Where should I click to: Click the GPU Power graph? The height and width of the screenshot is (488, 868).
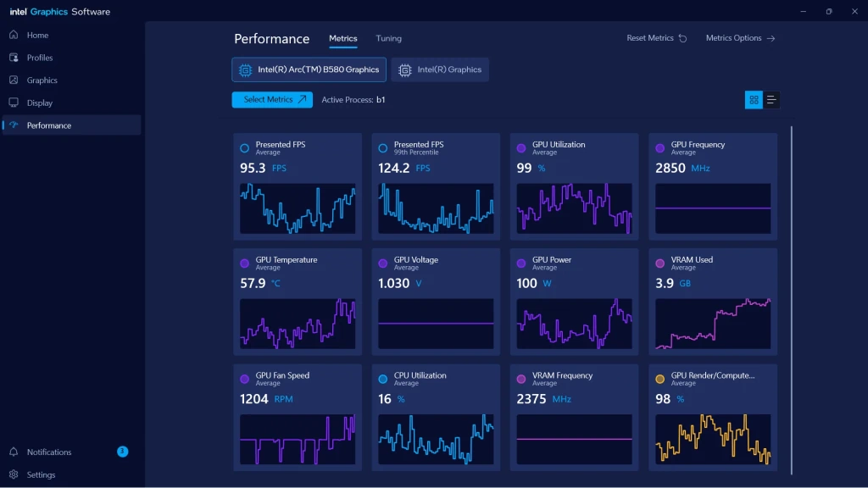pos(575,324)
